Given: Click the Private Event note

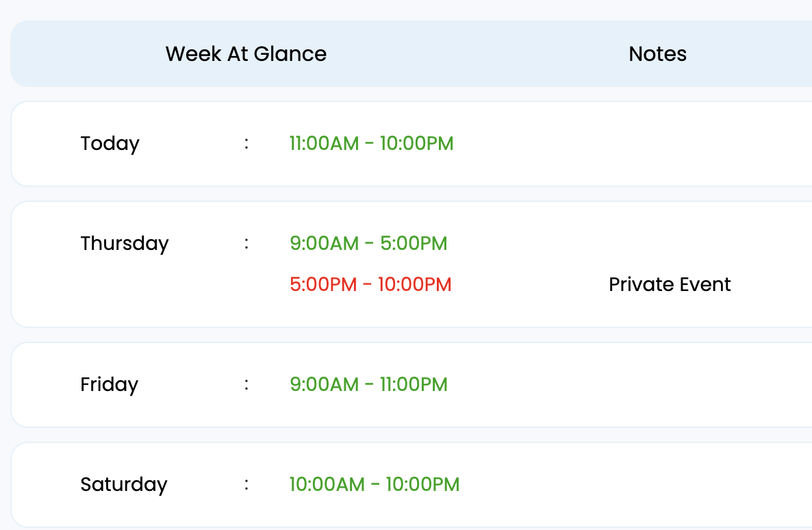Looking at the screenshot, I should (x=670, y=284).
